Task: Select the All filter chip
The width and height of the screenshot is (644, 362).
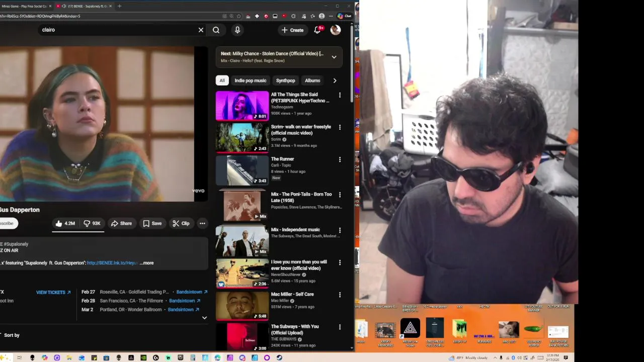Action: (222, 80)
